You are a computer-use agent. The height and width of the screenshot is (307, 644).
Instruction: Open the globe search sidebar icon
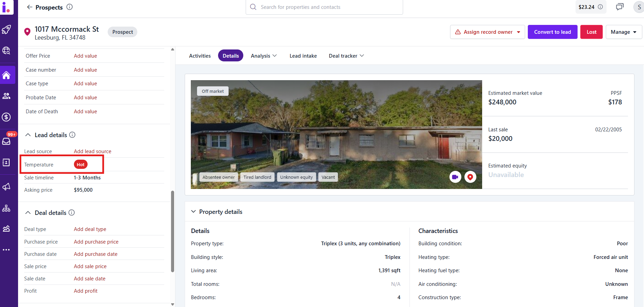pos(6,51)
